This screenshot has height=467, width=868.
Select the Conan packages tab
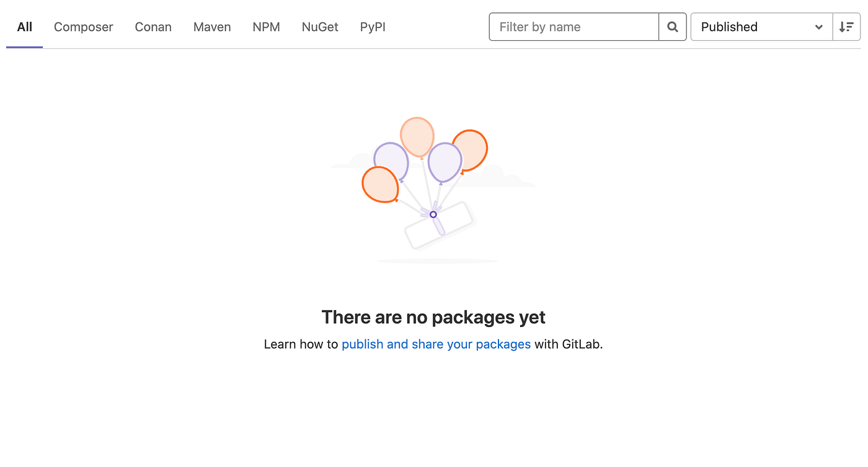[x=153, y=27]
